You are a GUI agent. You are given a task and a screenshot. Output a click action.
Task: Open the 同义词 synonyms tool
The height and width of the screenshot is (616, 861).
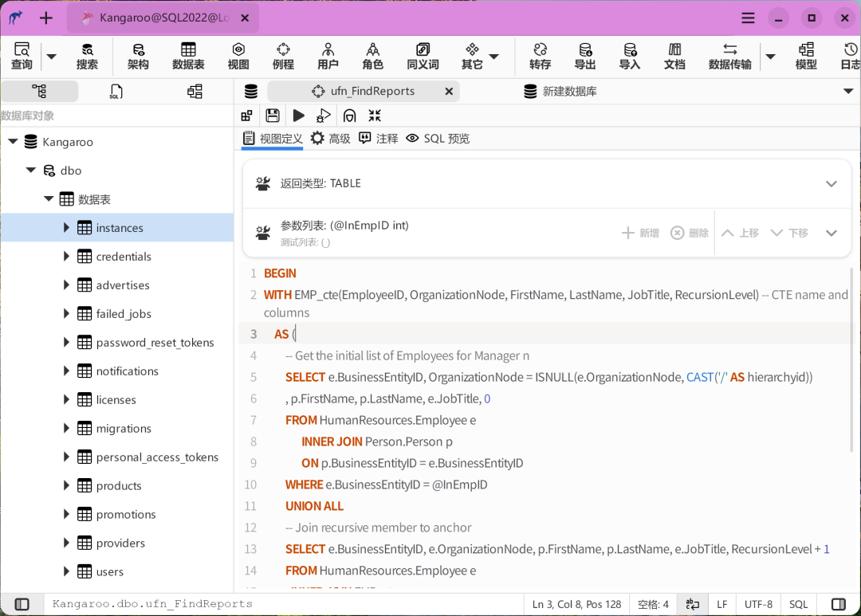[x=423, y=56]
